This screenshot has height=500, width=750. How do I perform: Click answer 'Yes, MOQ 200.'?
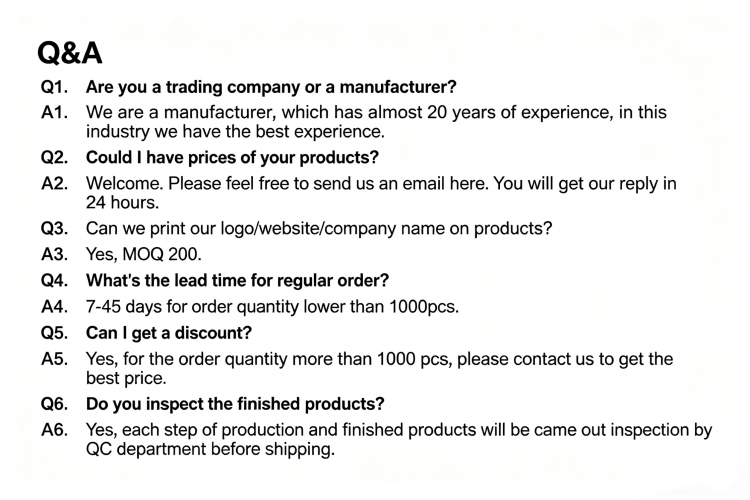143,254
